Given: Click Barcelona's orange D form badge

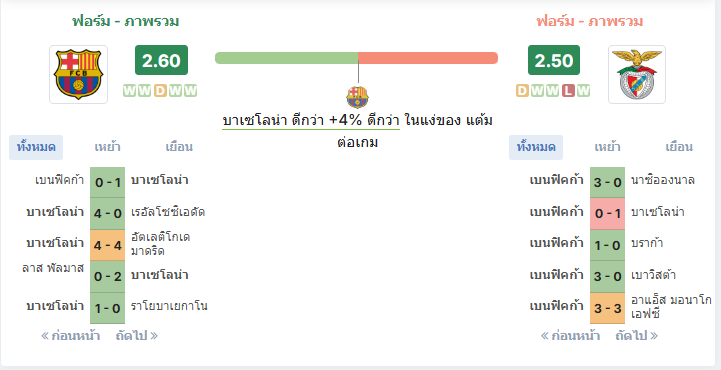Looking at the screenshot, I should [160, 91].
